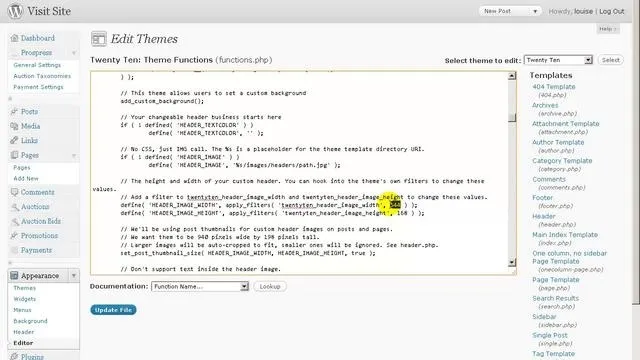Open the Function Name documentation dropdown

click(200, 287)
